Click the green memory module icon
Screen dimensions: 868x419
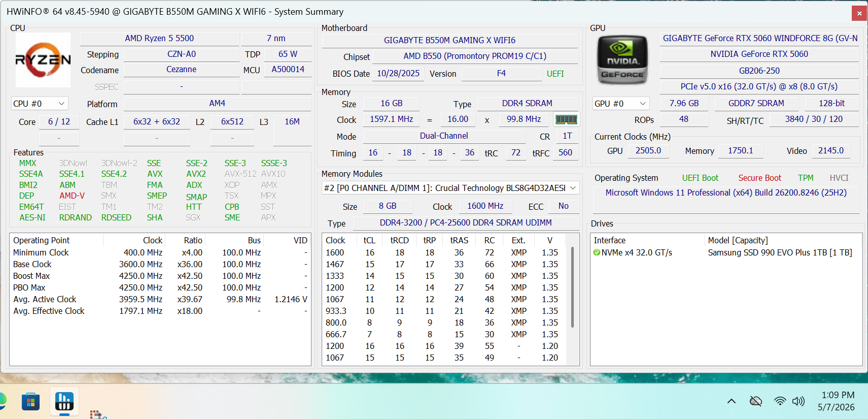pyautogui.click(x=566, y=119)
